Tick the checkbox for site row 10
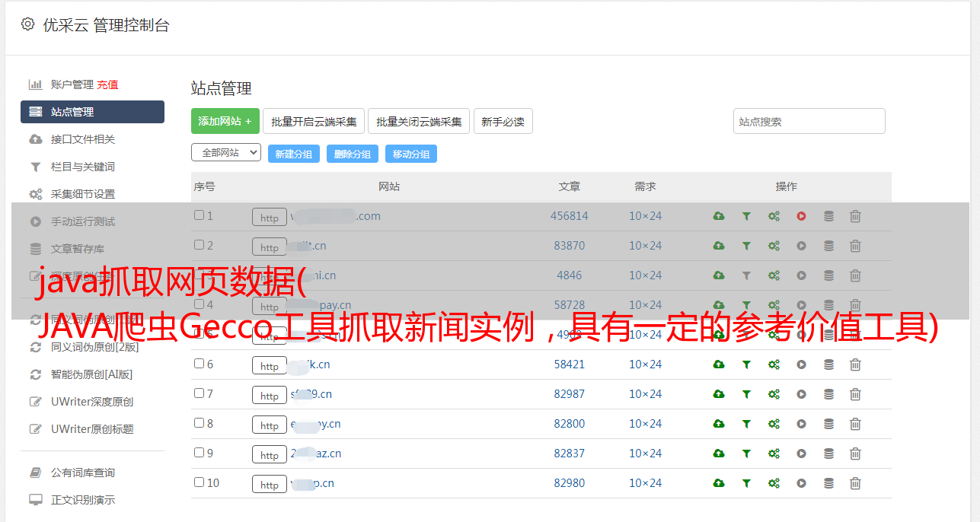The height and width of the screenshot is (522, 980). (x=199, y=482)
